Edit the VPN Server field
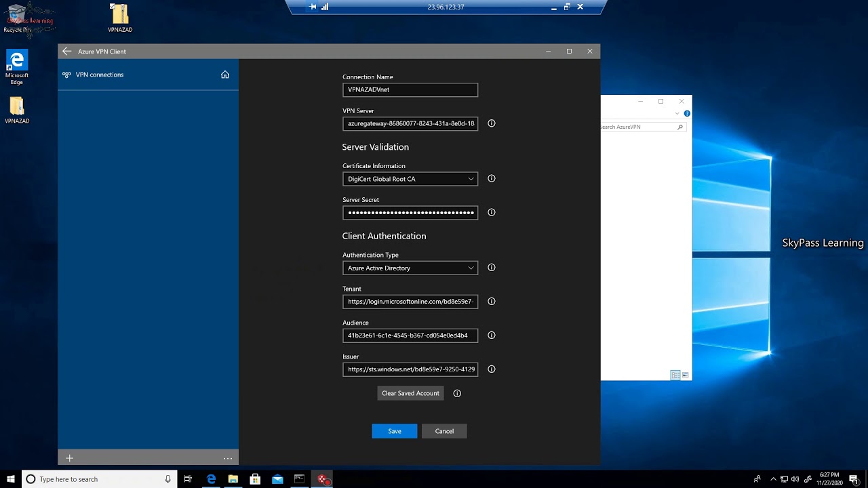Image resolution: width=868 pixels, height=488 pixels. click(410, 123)
